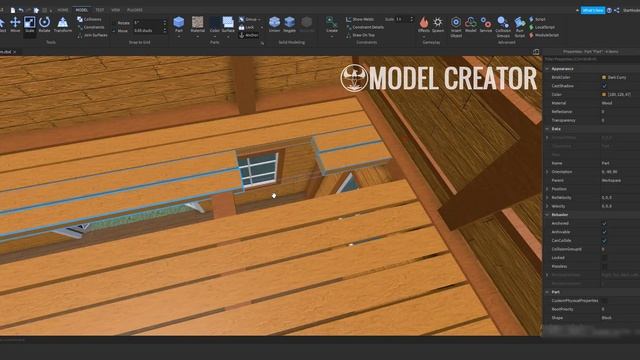The image size is (640, 360).
Task: Select the Rotate tool
Action: pos(44,23)
